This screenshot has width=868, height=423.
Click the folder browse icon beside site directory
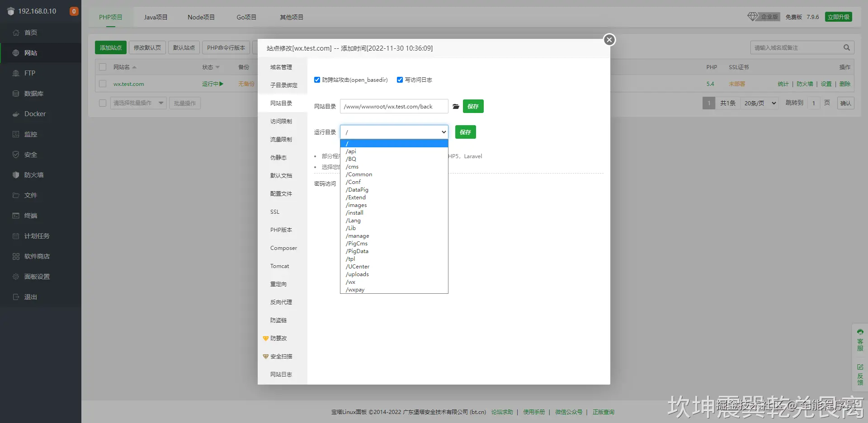[456, 107]
